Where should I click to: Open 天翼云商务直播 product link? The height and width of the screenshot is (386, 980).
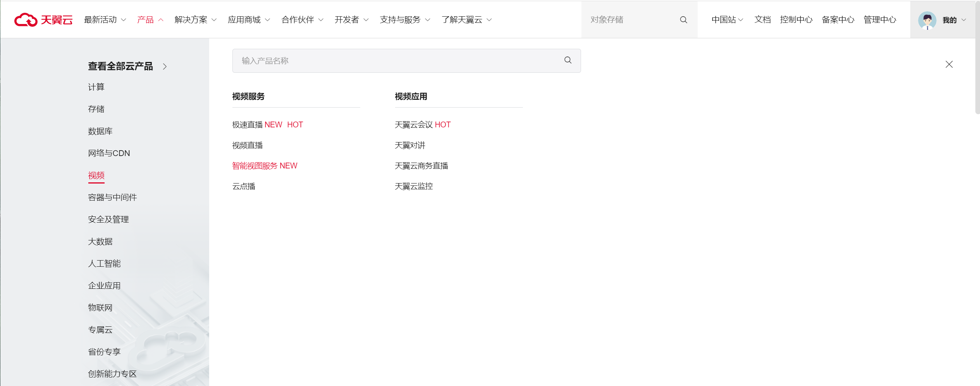click(x=421, y=166)
